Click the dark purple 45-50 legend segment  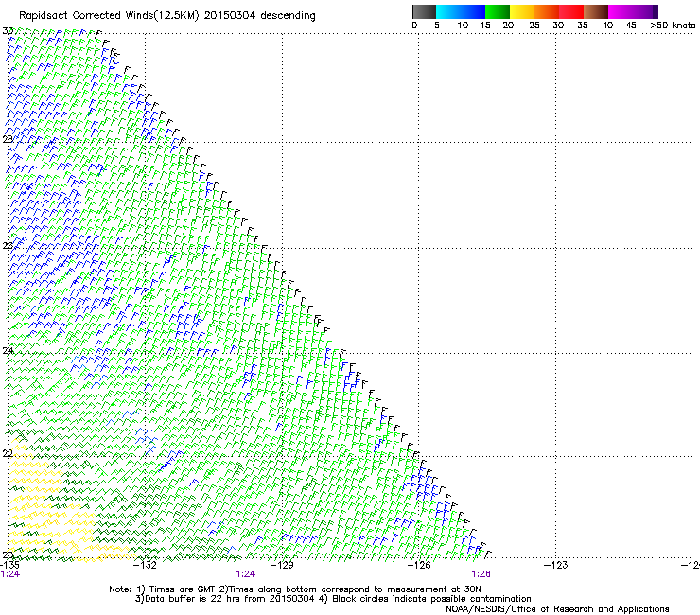pyautogui.click(x=645, y=11)
